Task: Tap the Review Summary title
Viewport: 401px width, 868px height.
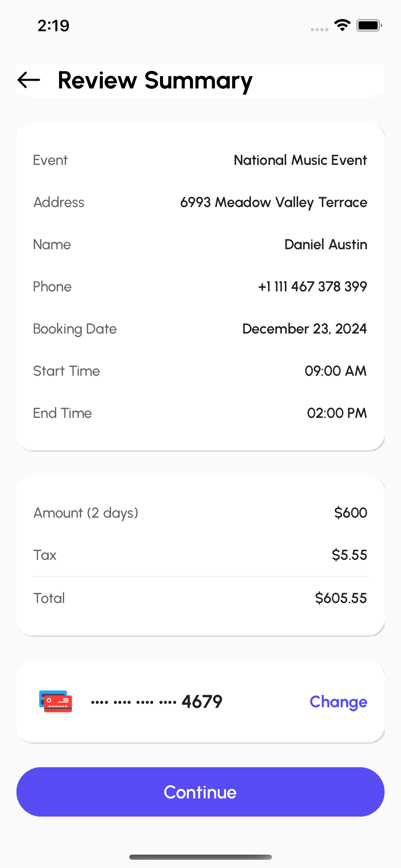Action: coord(155,81)
